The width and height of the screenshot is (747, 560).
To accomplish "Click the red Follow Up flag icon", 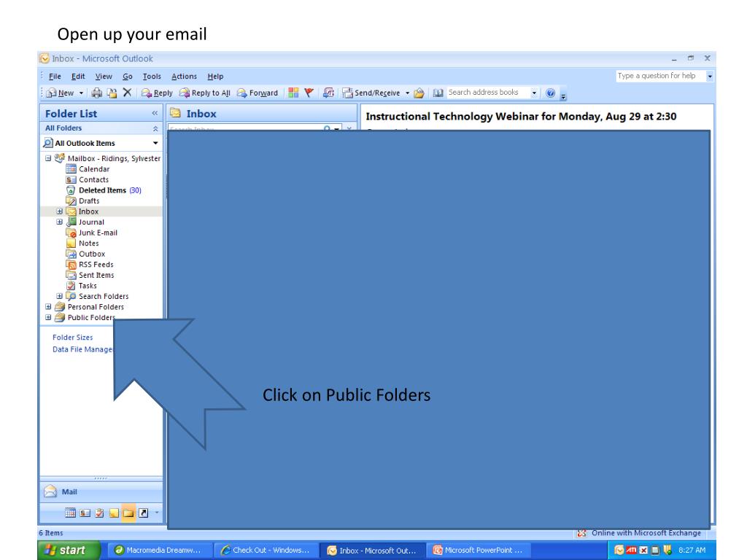I will tap(309, 93).
